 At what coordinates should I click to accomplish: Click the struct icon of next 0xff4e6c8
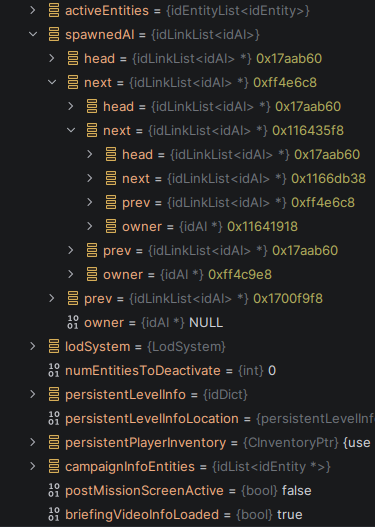73,82
